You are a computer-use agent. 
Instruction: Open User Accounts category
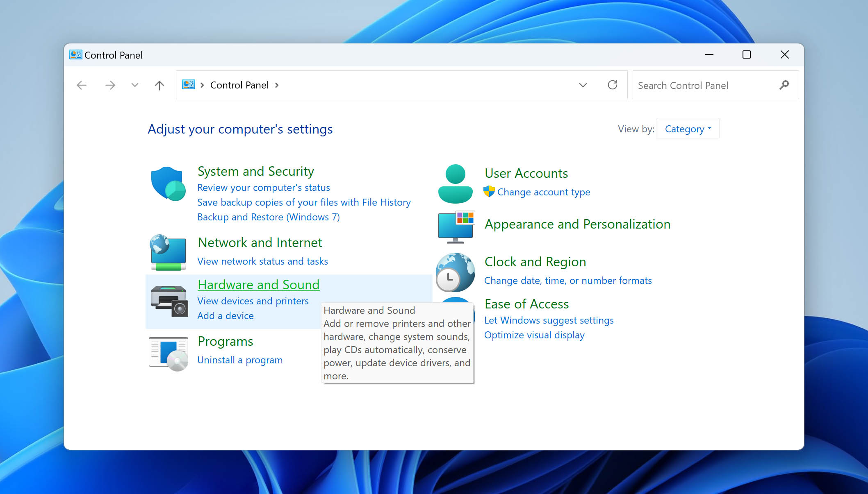[526, 173]
